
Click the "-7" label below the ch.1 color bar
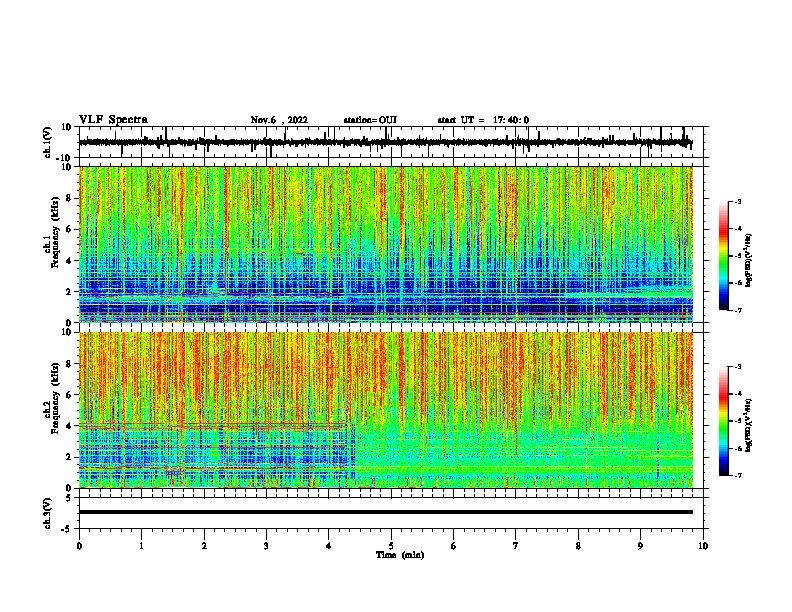point(737,310)
